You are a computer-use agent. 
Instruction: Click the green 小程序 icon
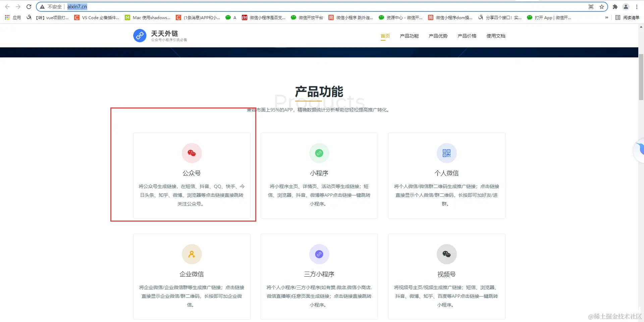click(x=319, y=153)
